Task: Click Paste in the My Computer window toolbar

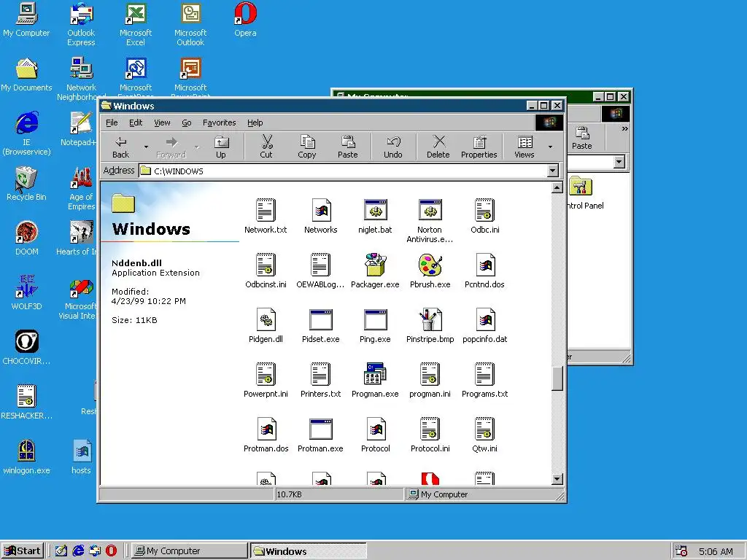Action: pyautogui.click(x=581, y=138)
